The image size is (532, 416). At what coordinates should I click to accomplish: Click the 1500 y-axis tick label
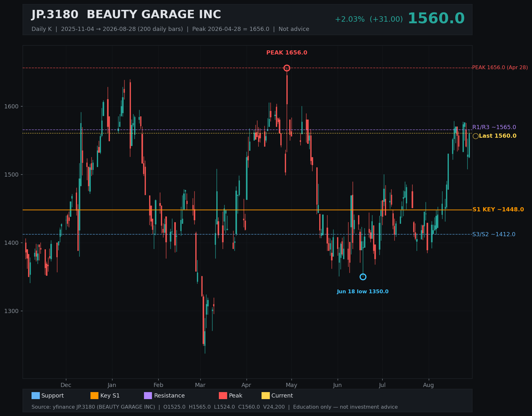click(x=11, y=175)
